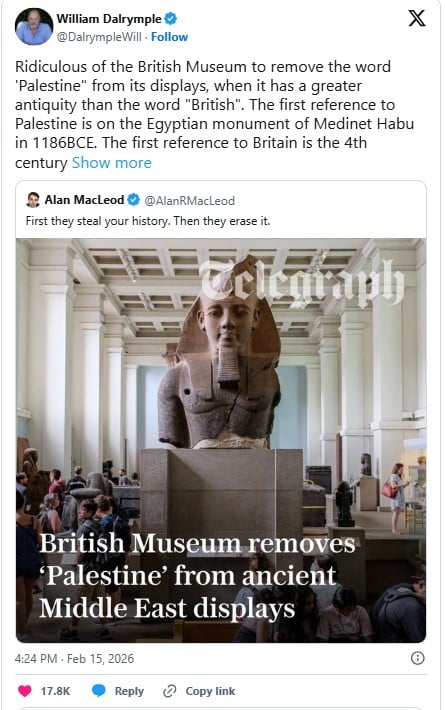The image size is (445, 710).
Task: Open the quoted tweet text
Action: [148, 221]
